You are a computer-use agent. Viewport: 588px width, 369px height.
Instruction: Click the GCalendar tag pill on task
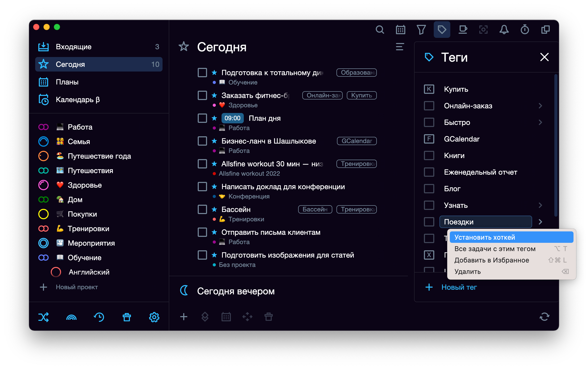click(357, 141)
